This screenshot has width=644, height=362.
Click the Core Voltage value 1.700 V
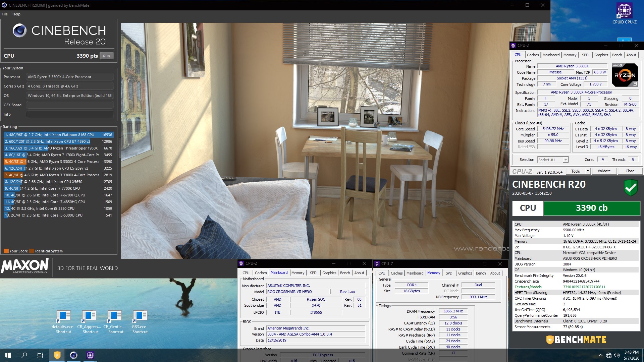tap(595, 84)
